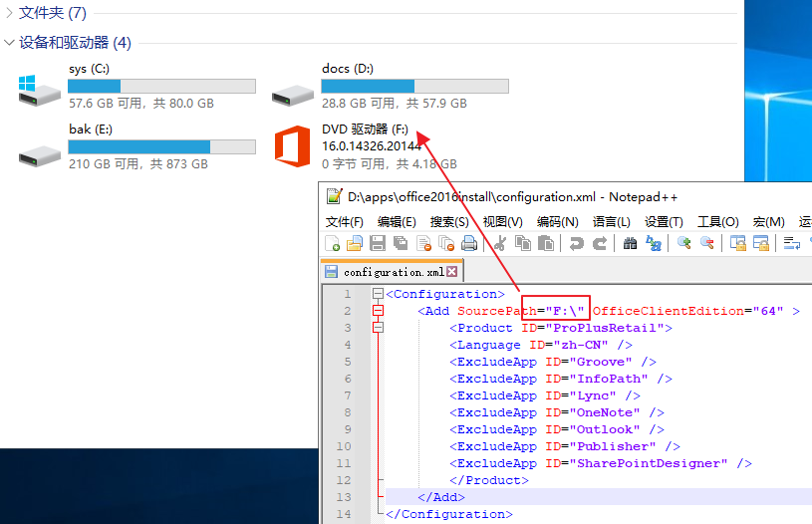This screenshot has width=812, height=524.
Task: Click the SharePointDesigner ExcludeApp line
Action: (601, 463)
